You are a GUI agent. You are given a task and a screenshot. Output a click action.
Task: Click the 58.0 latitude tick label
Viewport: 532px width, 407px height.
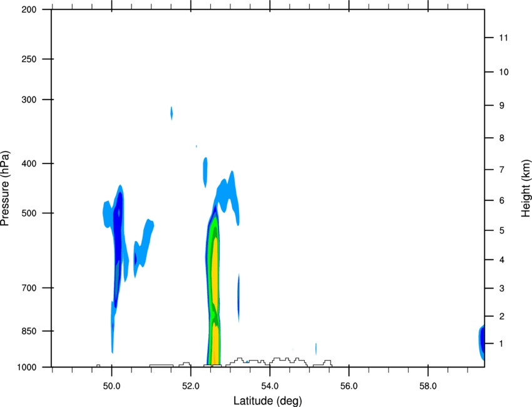click(x=428, y=386)
